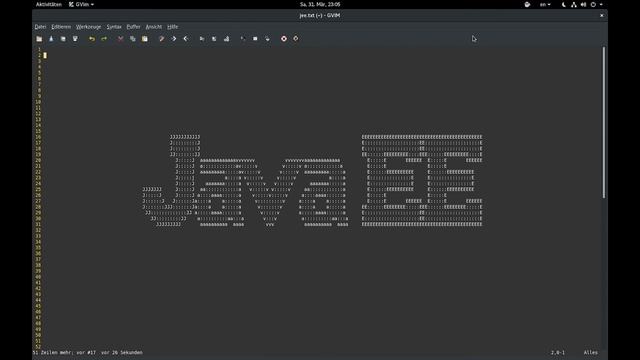Open the Puffer menu
640x360 pixels.
133,27
